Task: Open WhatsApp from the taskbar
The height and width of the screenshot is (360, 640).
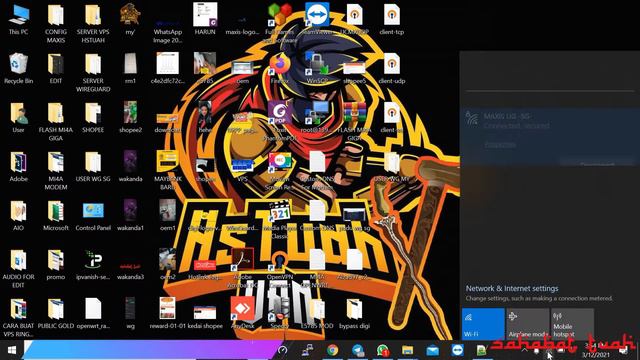Action: click(383, 350)
